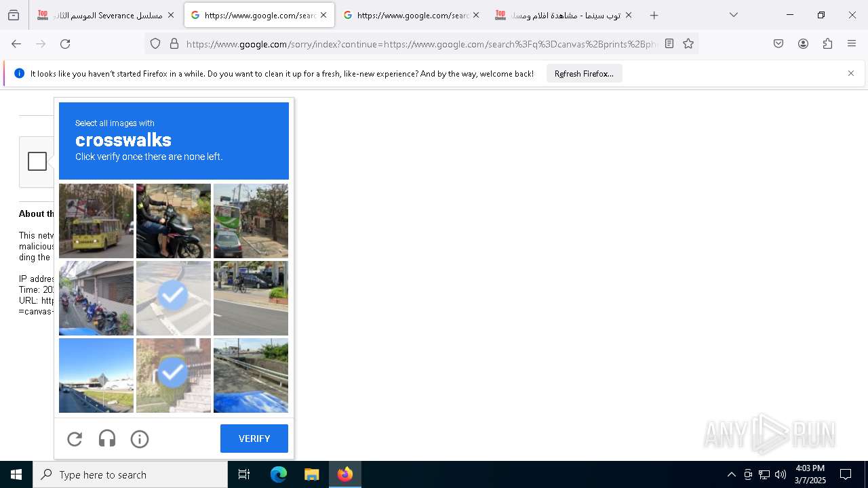Screen dimensions: 868x488
Task: Open Firefox application menu
Action: coord(852,43)
